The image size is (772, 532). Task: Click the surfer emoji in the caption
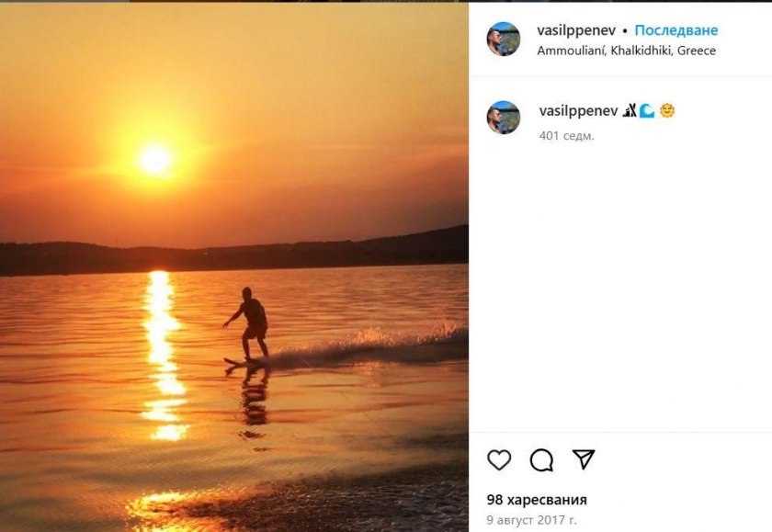(630, 111)
